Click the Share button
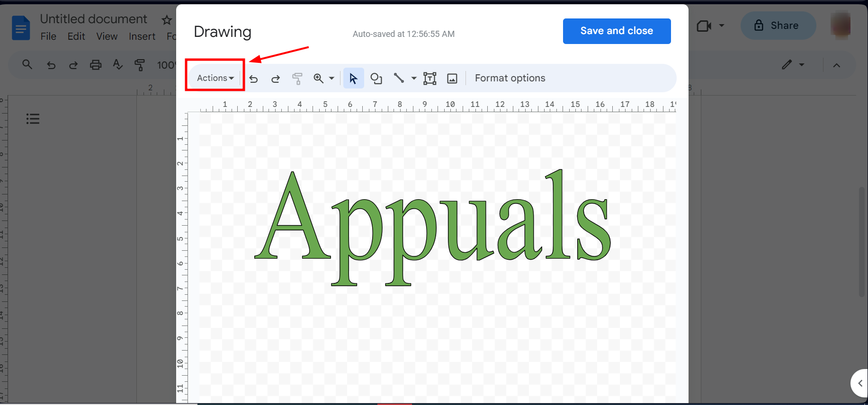868x405 pixels. [x=778, y=26]
